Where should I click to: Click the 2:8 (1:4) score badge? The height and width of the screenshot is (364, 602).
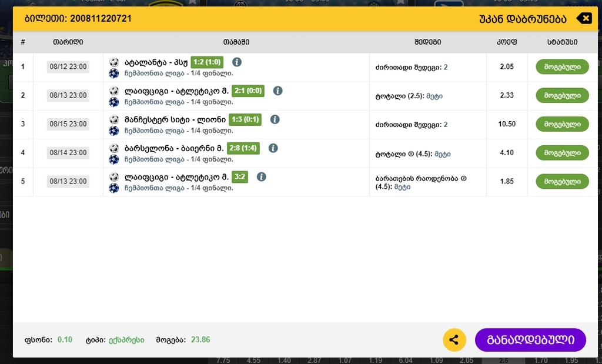[x=243, y=148]
